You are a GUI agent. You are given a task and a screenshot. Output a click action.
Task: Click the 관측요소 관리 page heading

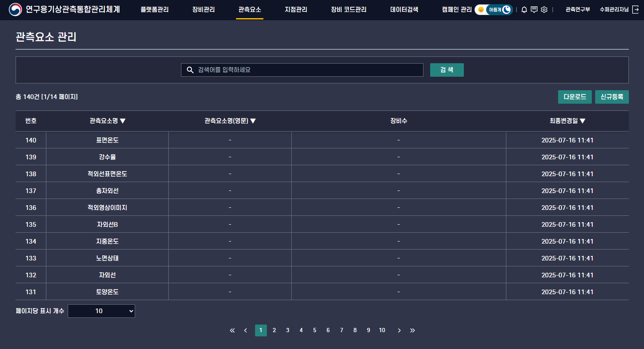(x=46, y=37)
